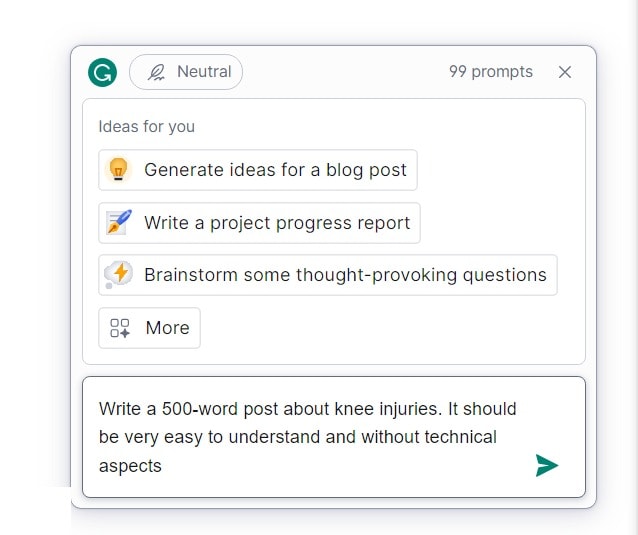Send the prompt with the green arrow
This screenshot has height=535, width=638.
click(546, 465)
